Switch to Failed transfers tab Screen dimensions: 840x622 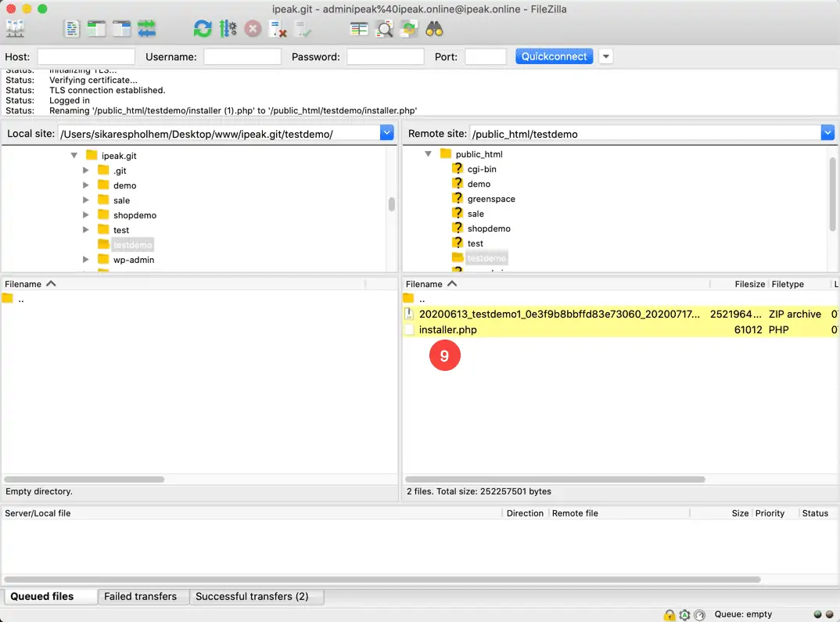click(140, 596)
